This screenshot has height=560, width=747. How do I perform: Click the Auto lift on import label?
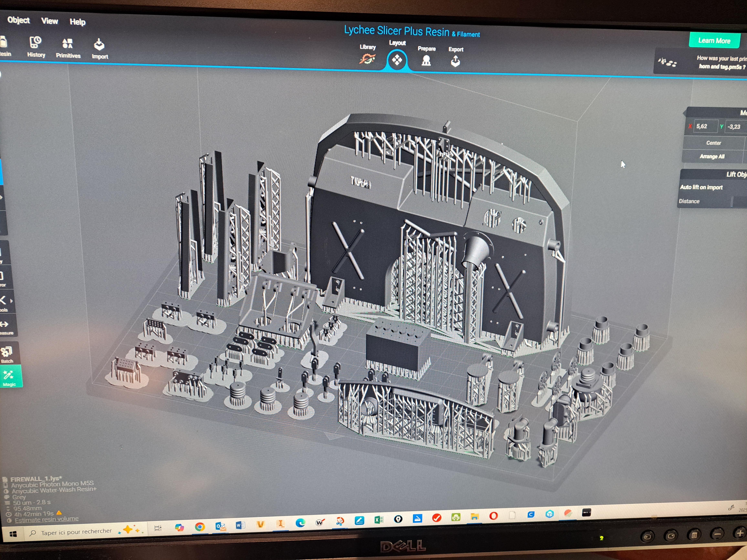(701, 187)
